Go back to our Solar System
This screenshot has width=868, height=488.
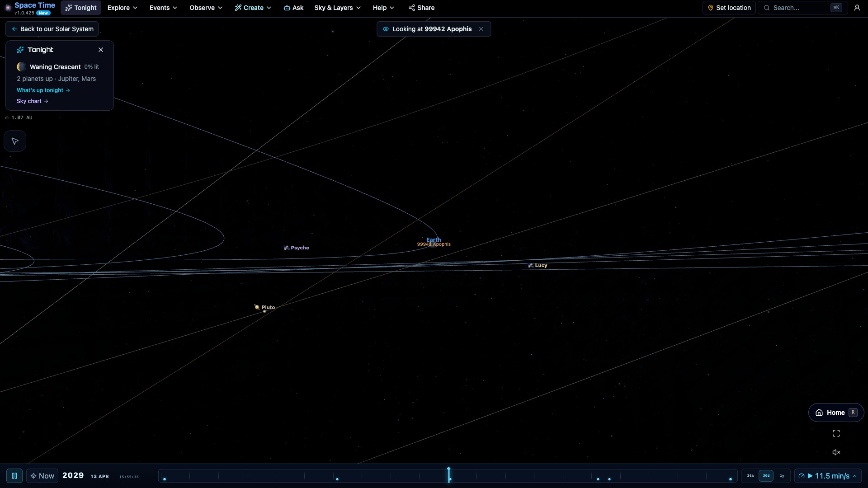(52, 29)
